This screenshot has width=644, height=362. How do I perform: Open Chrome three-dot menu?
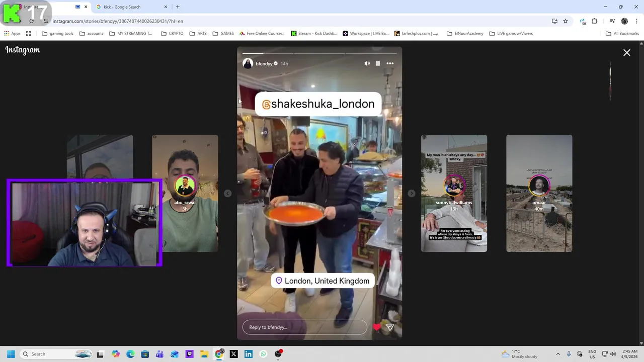636,21
